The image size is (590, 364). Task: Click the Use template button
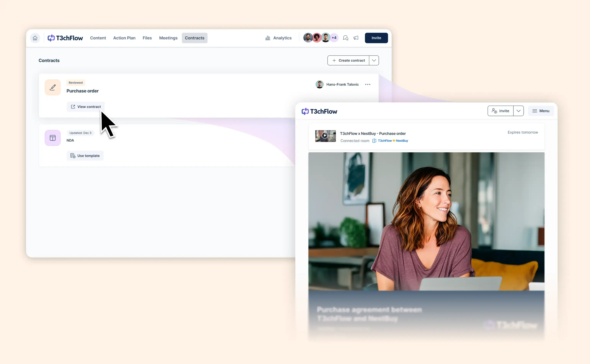85,156
